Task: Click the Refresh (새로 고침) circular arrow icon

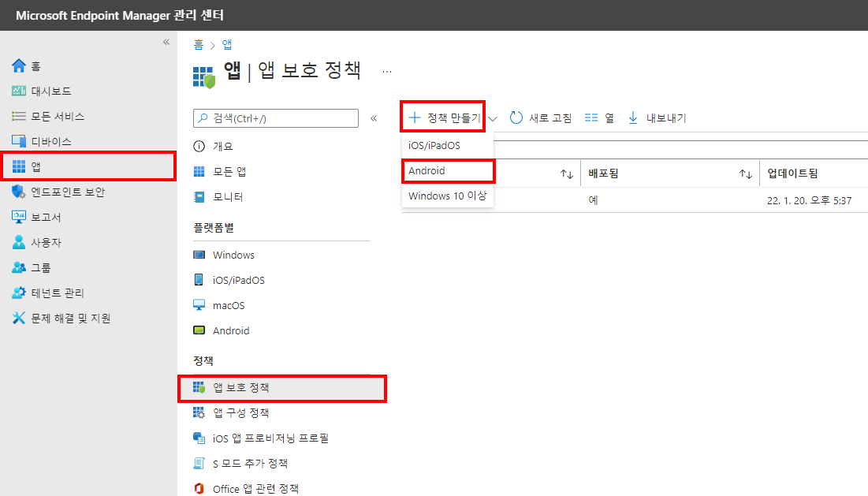Action: point(516,117)
